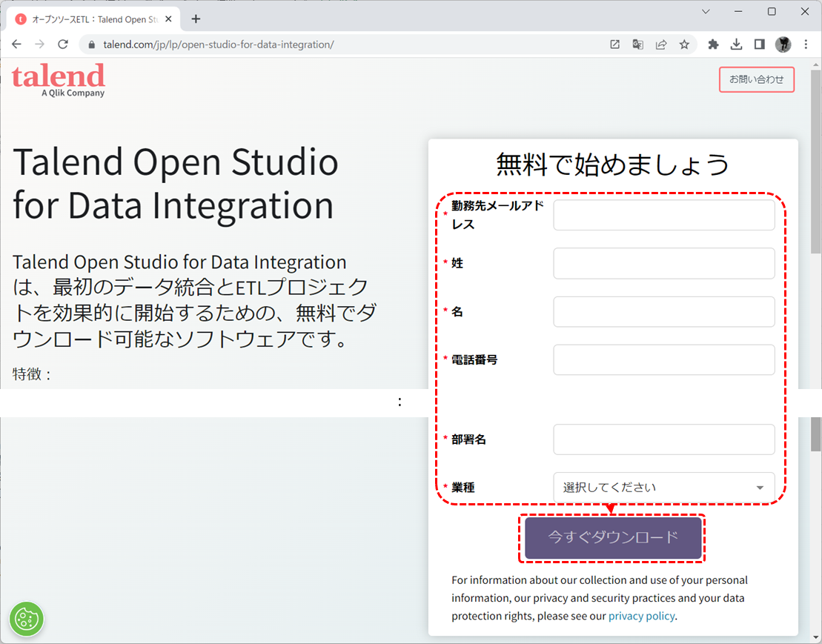Click the browser back arrow
The width and height of the screenshot is (822, 644).
click(x=17, y=44)
